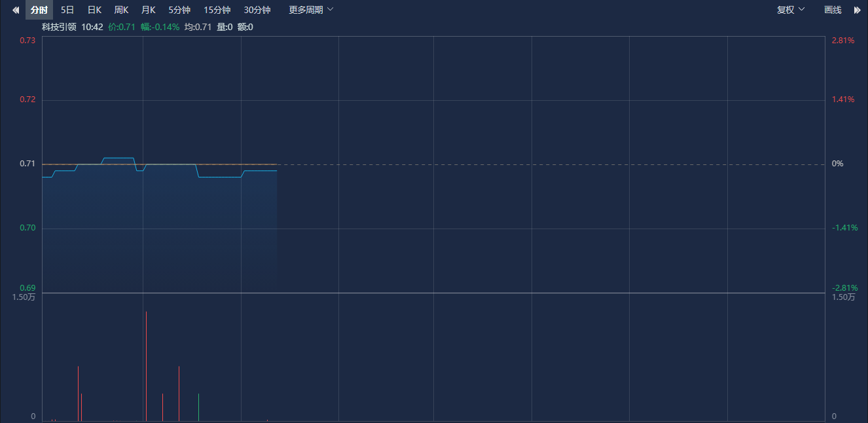Screen dimensions: 868x423
Task: Select the 分时 intraday tab
Action: [39, 10]
